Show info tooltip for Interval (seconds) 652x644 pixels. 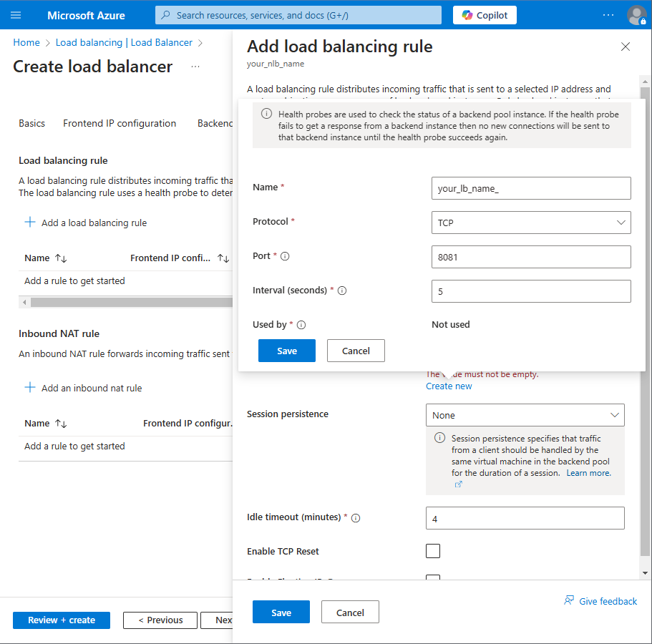click(x=342, y=291)
